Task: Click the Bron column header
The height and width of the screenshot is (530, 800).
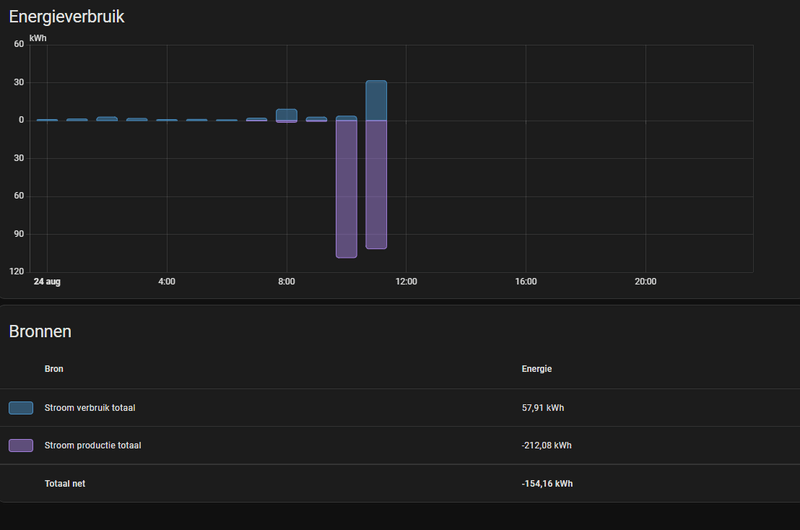Action: pos(54,369)
